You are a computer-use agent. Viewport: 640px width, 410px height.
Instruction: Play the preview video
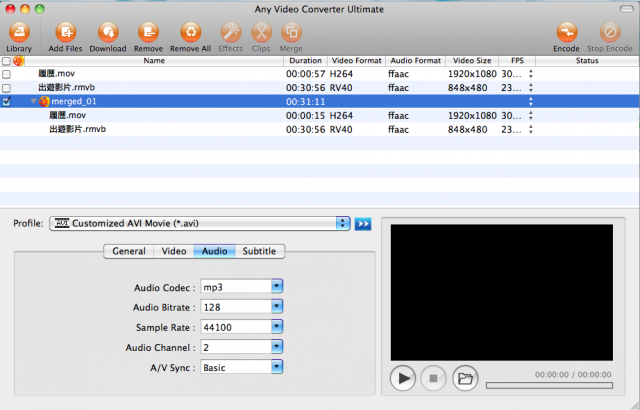tap(402, 378)
